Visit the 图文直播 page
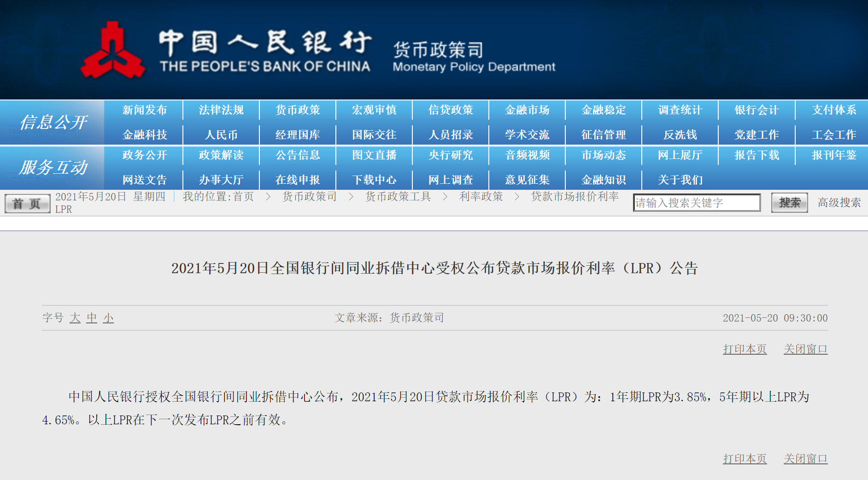This screenshot has width=868, height=480. (x=374, y=155)
